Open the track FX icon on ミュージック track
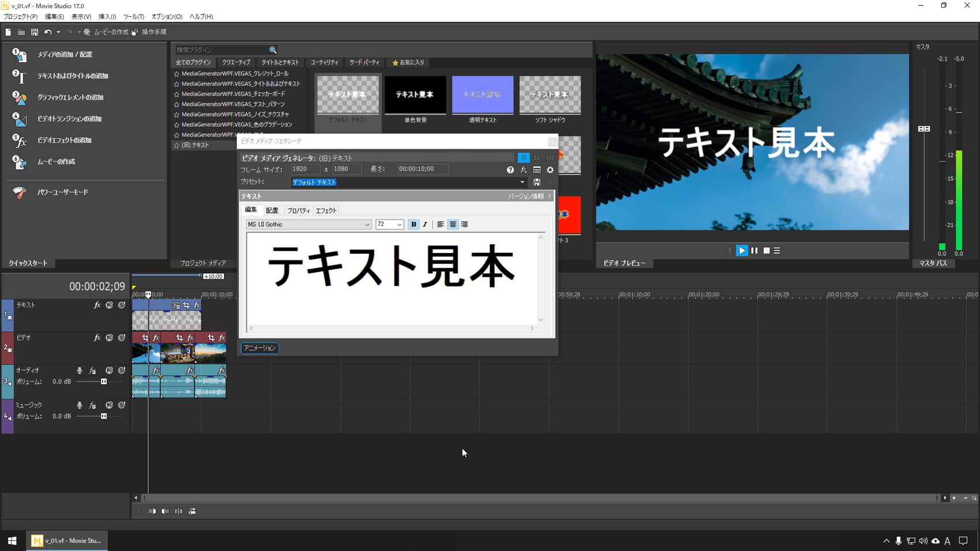980x551 pixels. pos(92,405)
